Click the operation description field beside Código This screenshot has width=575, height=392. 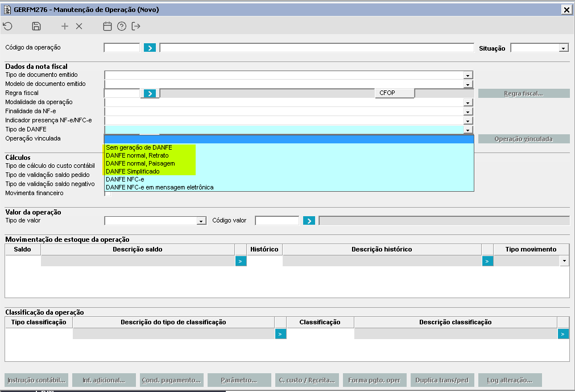[x=317, y=48]
